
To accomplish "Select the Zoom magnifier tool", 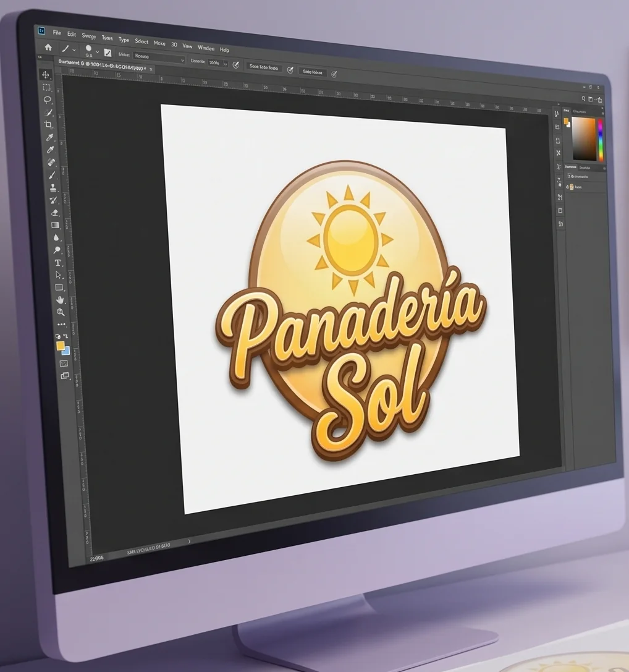I will [61, 312].
